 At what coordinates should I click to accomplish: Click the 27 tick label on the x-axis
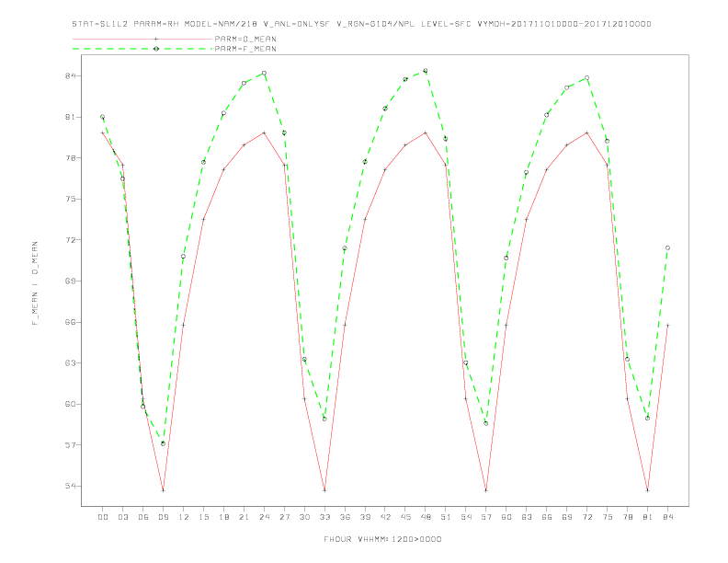[x=284, y=517]
